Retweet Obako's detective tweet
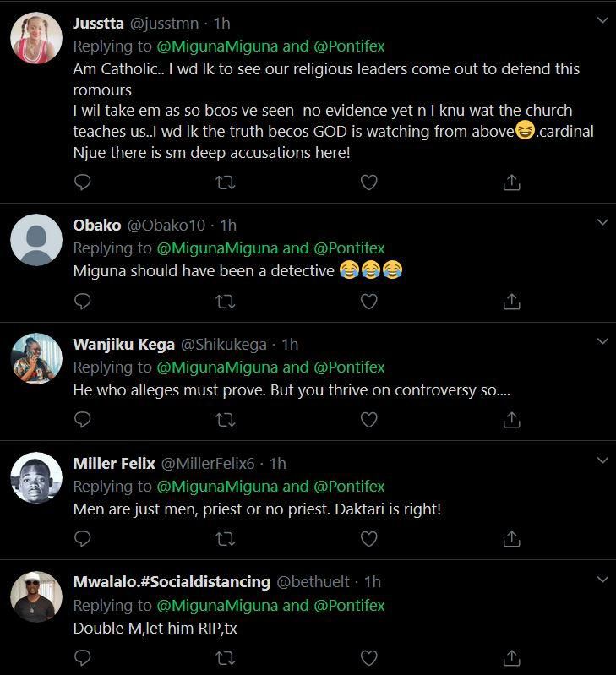Viewport: 616px width, 675px height. pos(226,301)
